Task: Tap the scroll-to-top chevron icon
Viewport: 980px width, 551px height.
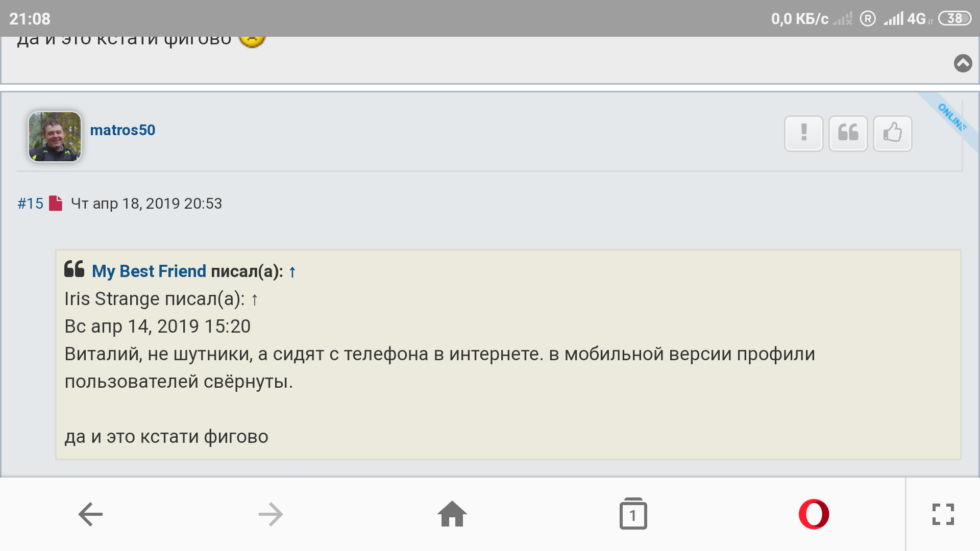Action: tap(963, 63)
